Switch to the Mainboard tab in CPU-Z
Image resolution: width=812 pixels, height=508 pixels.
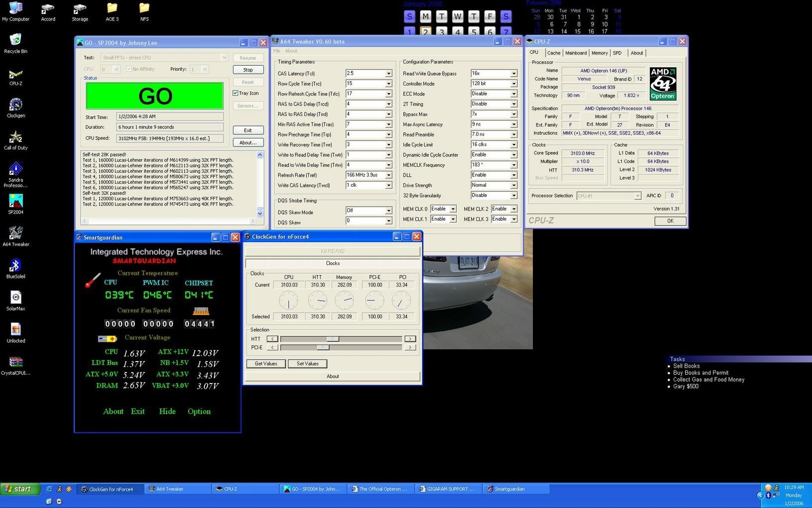[576, 53]
